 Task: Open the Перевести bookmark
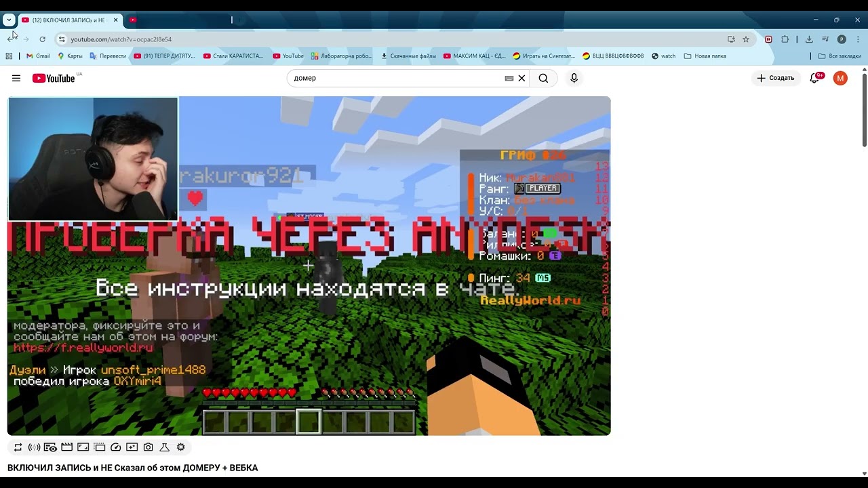coord(108,56)
